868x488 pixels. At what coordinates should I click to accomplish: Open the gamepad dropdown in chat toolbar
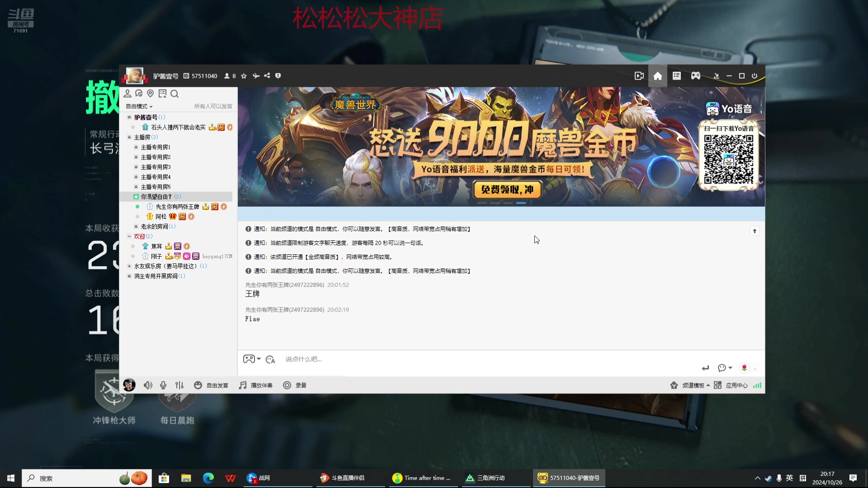click(x=252, y=359)
